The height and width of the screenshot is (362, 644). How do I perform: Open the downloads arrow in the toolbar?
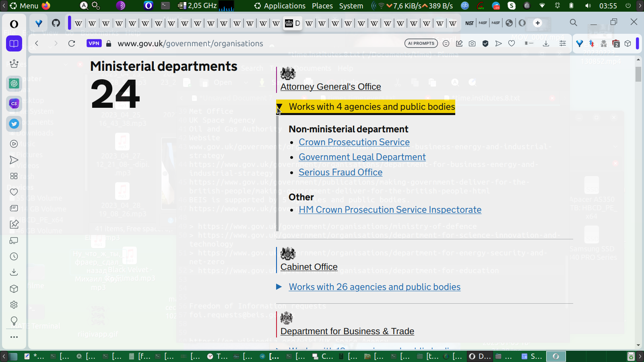546,43
